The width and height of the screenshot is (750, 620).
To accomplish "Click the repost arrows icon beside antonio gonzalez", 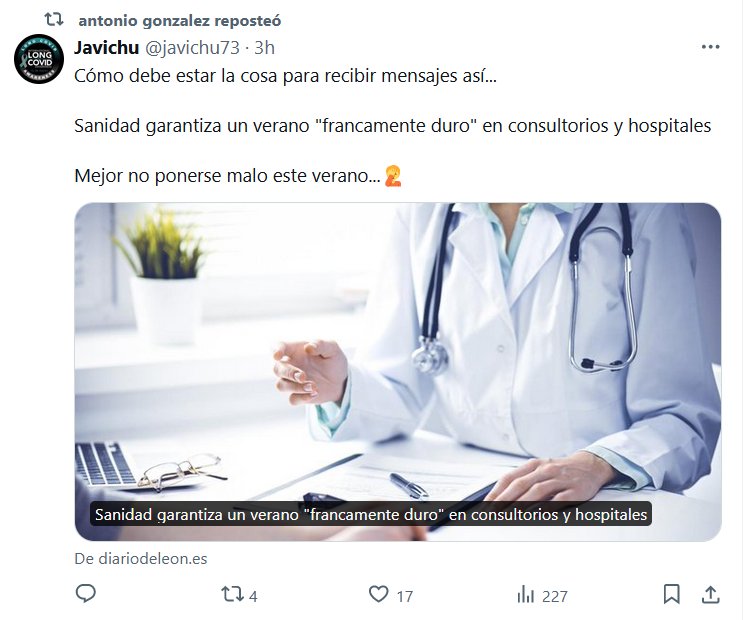I will pos(54,20).
